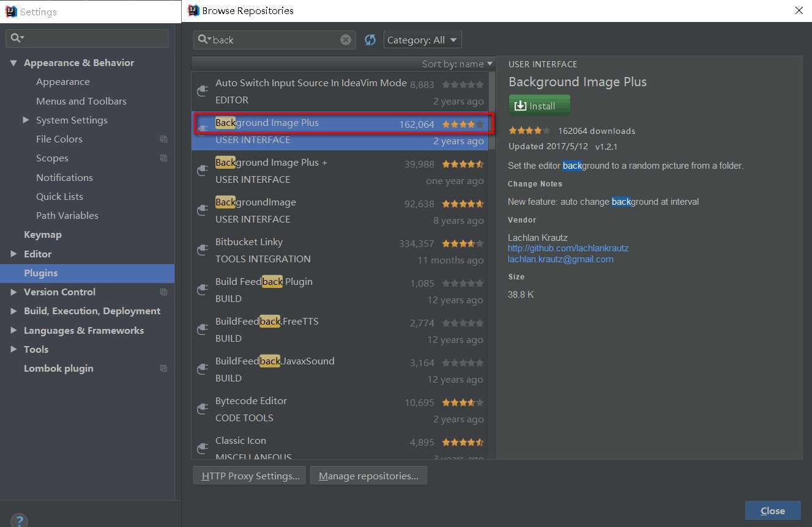Click the project-level icon next to Lombok plugin
This screenshot has width=812, height=527.
pos(163,369)
